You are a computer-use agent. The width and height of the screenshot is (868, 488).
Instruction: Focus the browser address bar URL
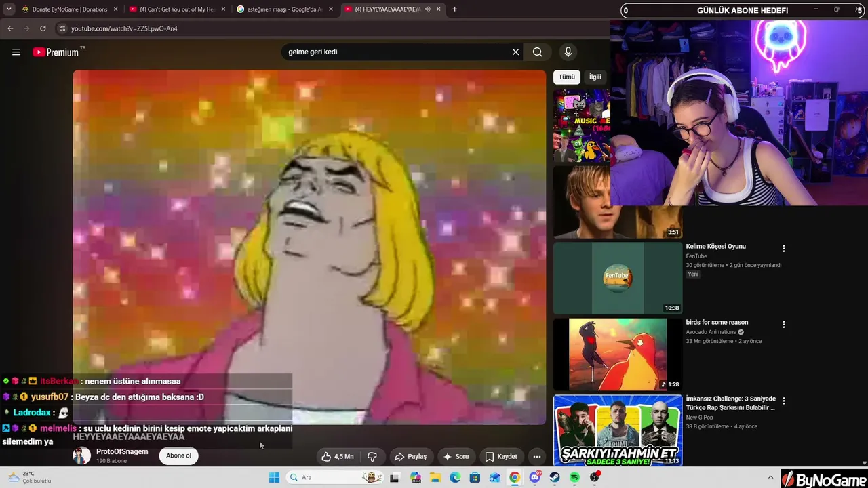pos(124,28)
